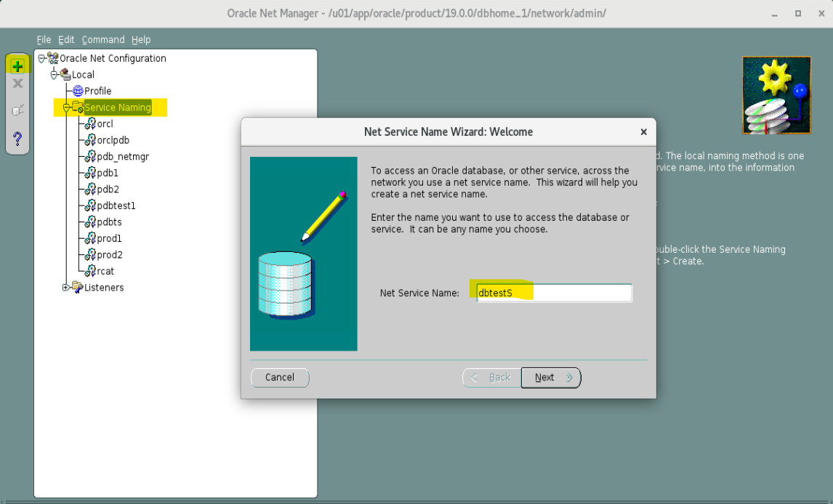The width and height of the screenshot is (833, 504).
Task: Click the pdbts service icon
Action: 90,221
